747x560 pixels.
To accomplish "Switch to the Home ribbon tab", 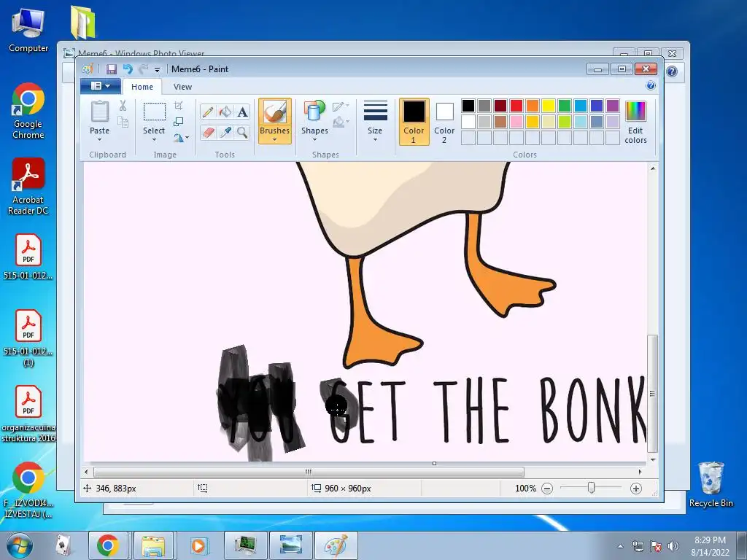I will click(142, 87).
